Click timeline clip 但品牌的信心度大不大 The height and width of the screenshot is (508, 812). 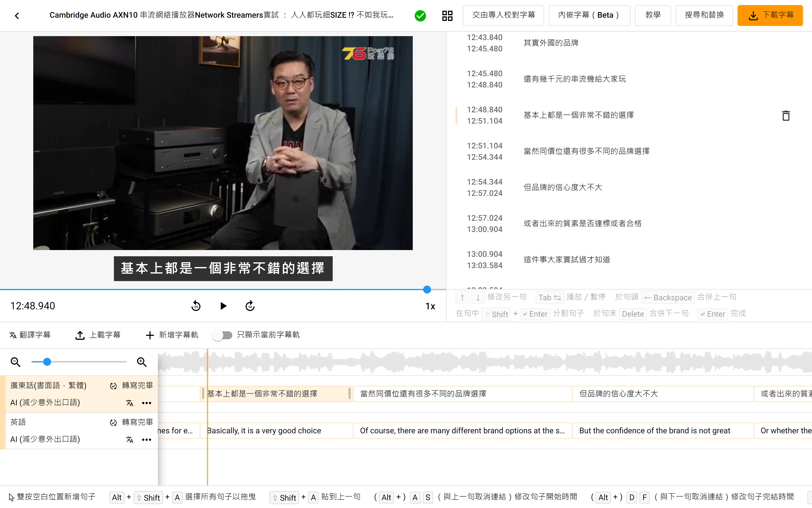coord(663,393)
